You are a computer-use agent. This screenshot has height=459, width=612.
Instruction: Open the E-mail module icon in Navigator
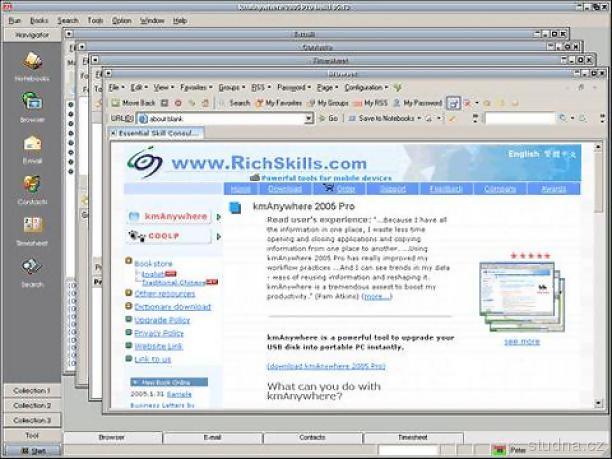pos(32,149)
